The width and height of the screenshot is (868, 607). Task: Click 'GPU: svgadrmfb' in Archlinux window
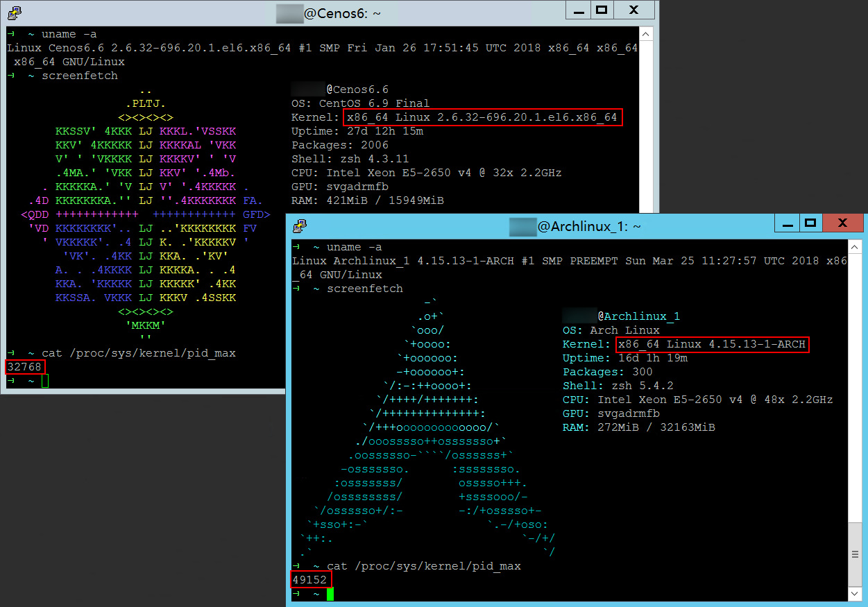(611, 413)
